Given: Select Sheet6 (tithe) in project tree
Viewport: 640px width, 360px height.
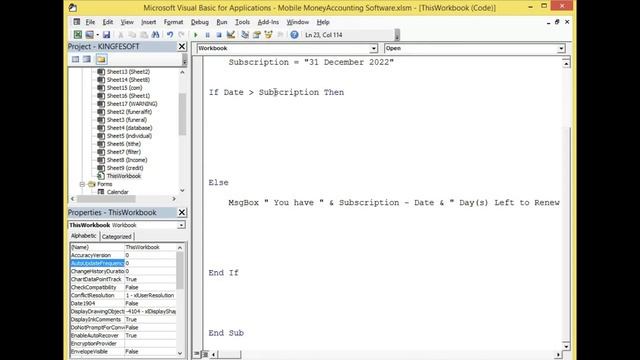Looking at the screenshot, I should 124,144.
